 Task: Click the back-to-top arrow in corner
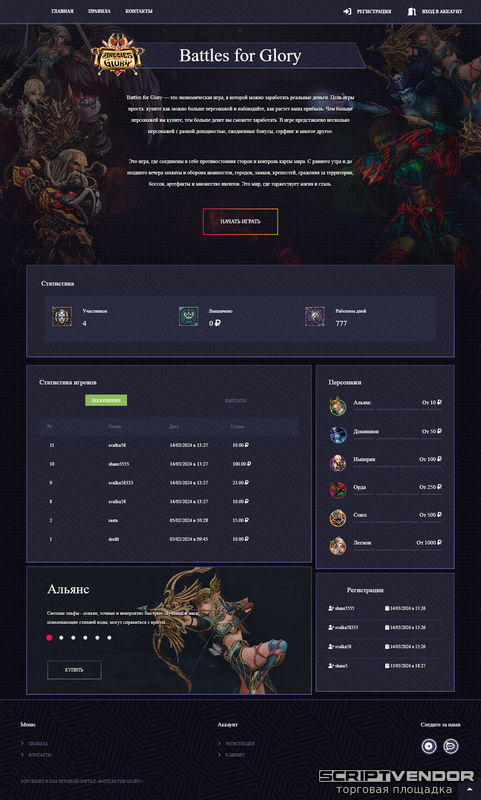(470, 789)
